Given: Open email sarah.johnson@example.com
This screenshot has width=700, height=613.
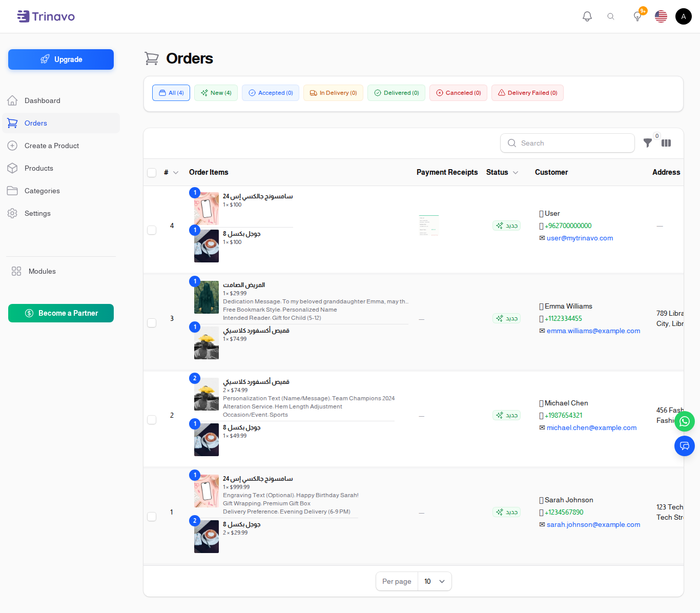Looking at the screenshot, I should (593, 524).
